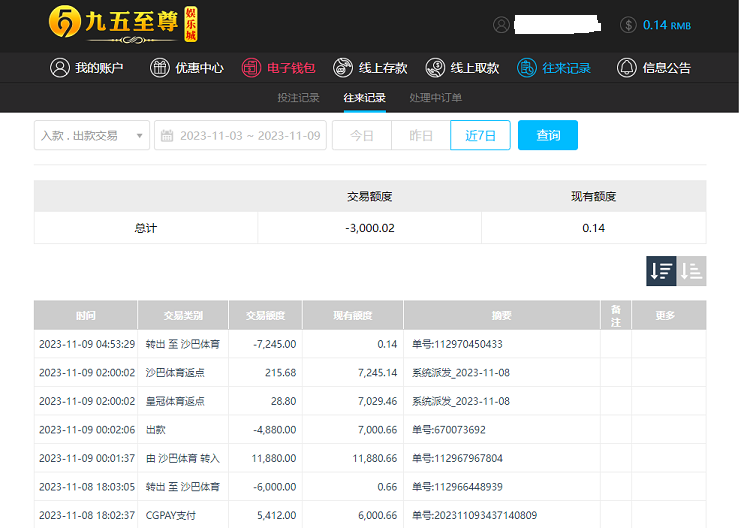Open 优惠中心 gift icon
This screenshot has height=528, width=747.
coord(160,68)
